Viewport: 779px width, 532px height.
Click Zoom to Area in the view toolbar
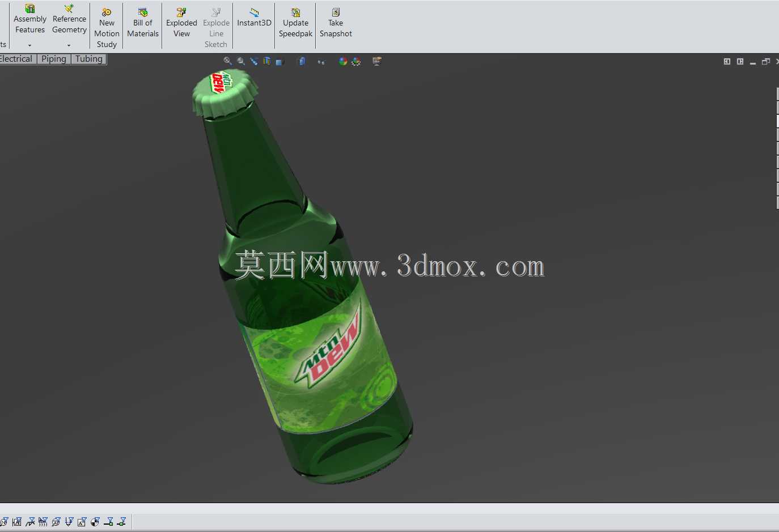click(x=240, y=61)
